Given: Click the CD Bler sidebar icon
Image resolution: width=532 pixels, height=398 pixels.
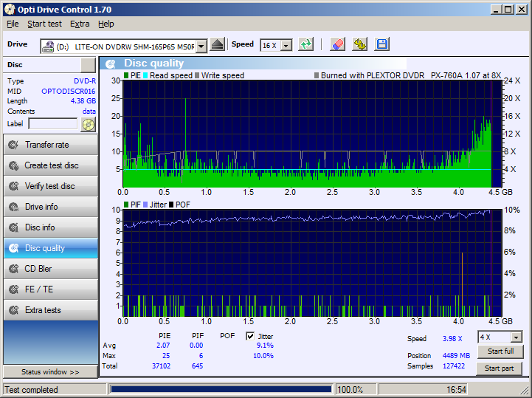Looking at the screenshot, I should click(13, 269).
